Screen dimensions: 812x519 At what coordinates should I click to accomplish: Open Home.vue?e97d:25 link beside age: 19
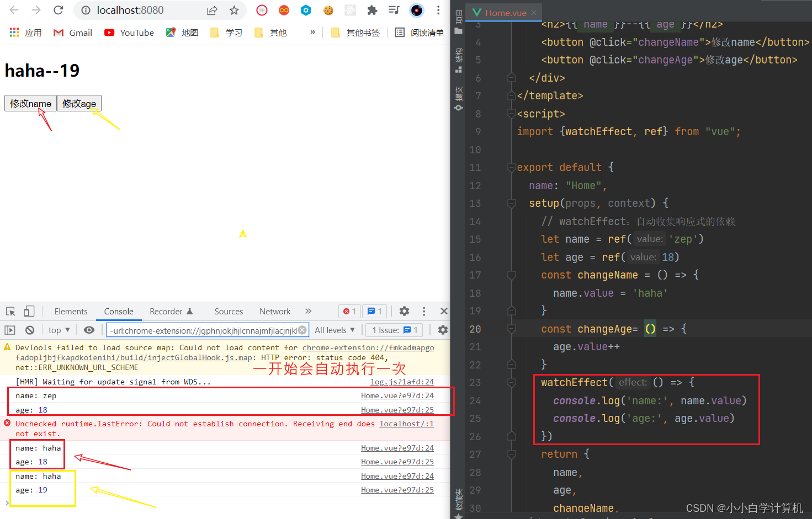(x=397, y=490)
